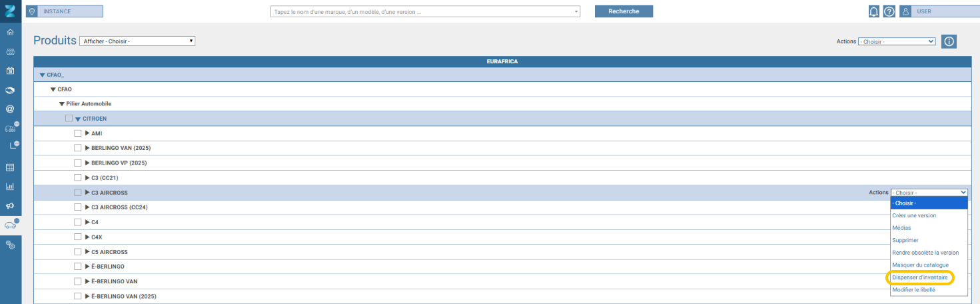Select the '- Choisir -' menu option

[929, 203]
